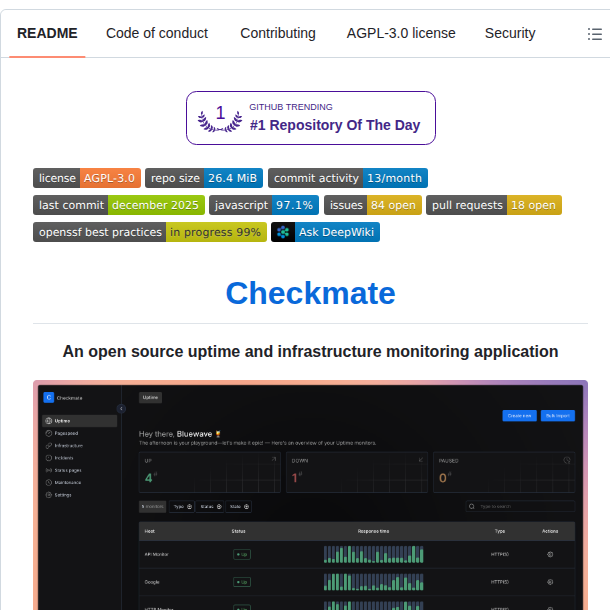Open the Contributing tab
This screenshot has width=610, height=610.
click(277, 33)
